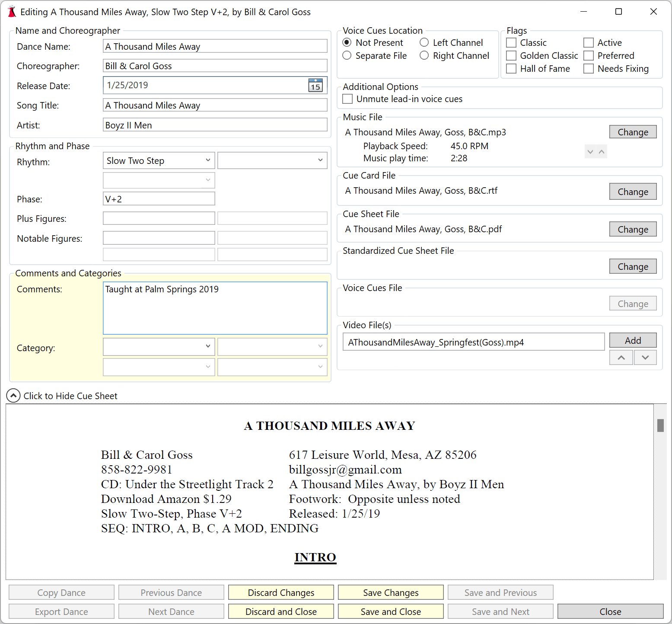This screenshot has height=624, width=672.
Task: Click in the Artist field
Action: pyautogui.click(x=215, y=125)
